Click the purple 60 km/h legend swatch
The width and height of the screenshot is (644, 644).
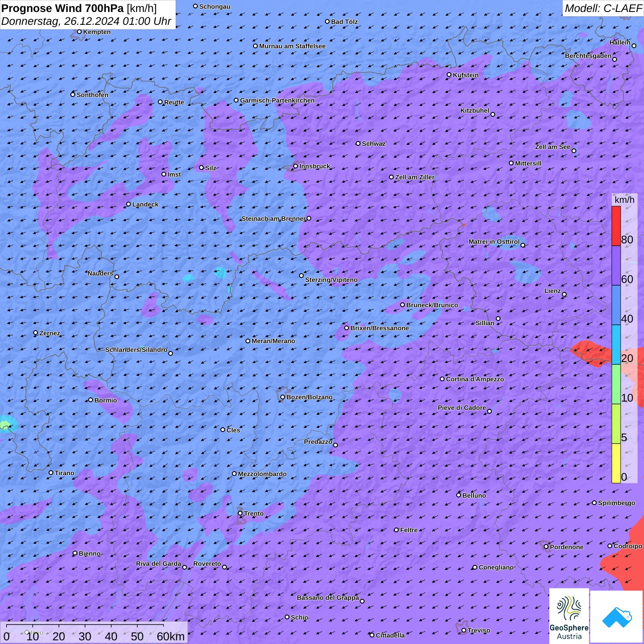click(616, 266)
